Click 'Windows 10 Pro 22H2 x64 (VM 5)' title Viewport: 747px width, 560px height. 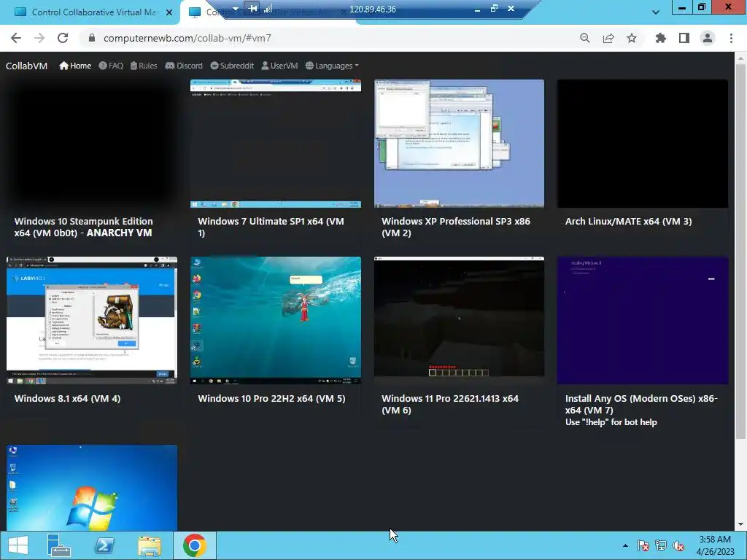(x=271, y=399)
